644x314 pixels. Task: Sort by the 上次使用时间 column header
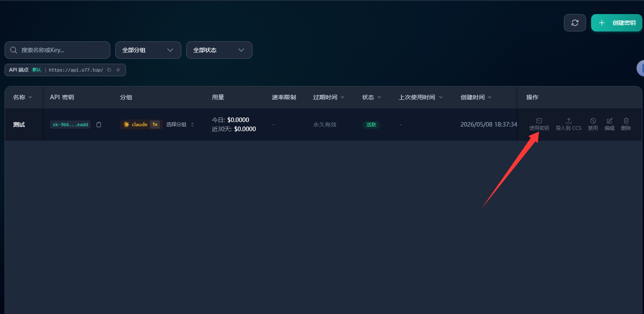pos(421,97)
